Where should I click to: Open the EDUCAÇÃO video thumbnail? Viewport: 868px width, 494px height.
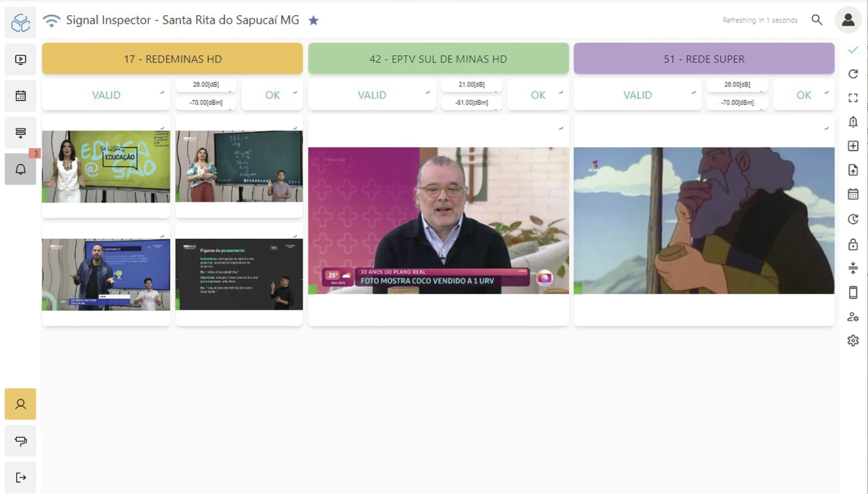[106, 166]
